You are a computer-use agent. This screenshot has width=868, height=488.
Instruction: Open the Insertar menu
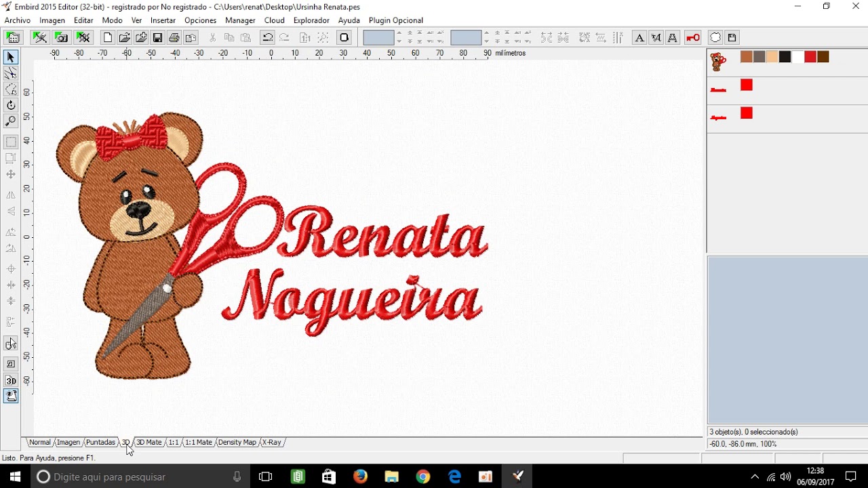pos(163,20)
